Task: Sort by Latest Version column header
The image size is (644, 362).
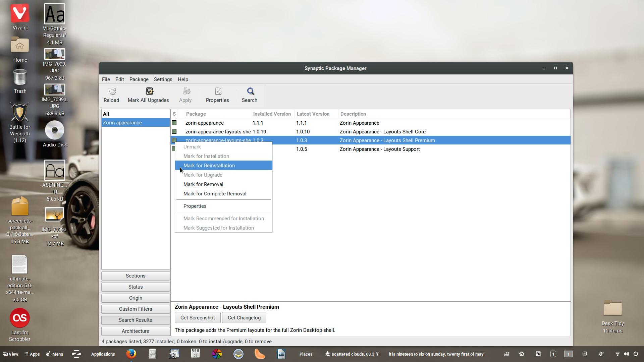Action: pos(316,114)
